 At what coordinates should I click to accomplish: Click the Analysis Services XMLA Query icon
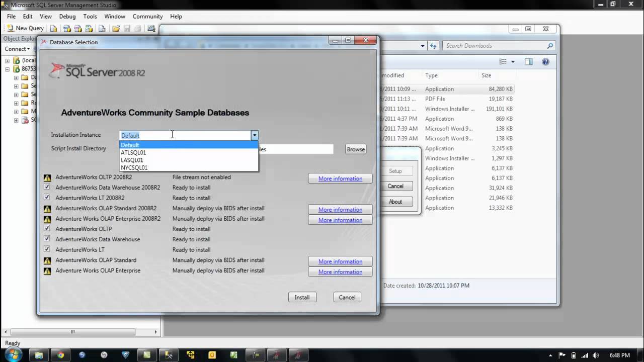click(90, 29)
